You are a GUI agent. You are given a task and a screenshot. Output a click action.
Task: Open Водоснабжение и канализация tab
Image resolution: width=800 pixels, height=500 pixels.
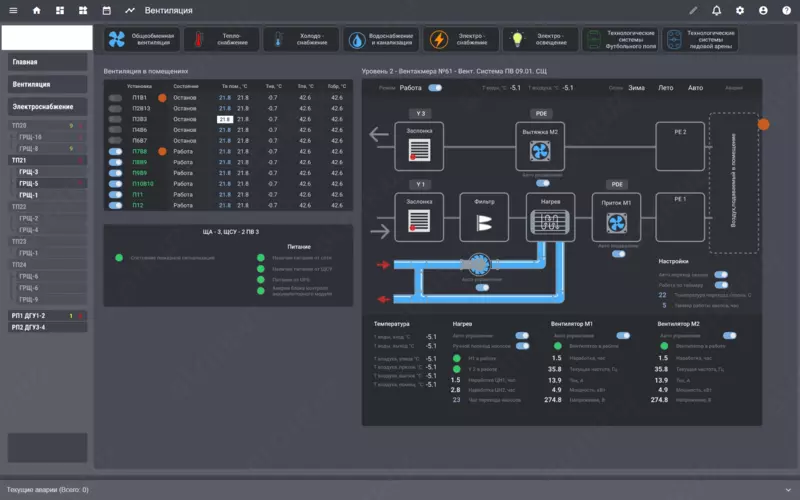click(x=381, y=39)
